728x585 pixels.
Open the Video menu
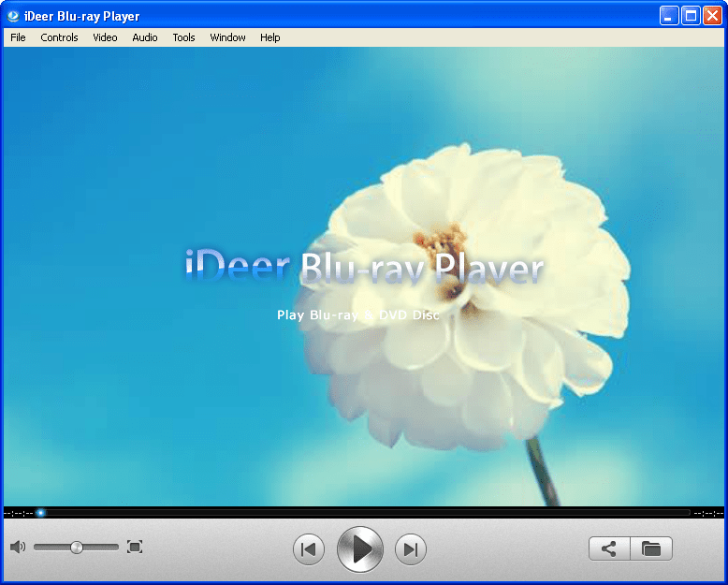[x=105, y=37]
